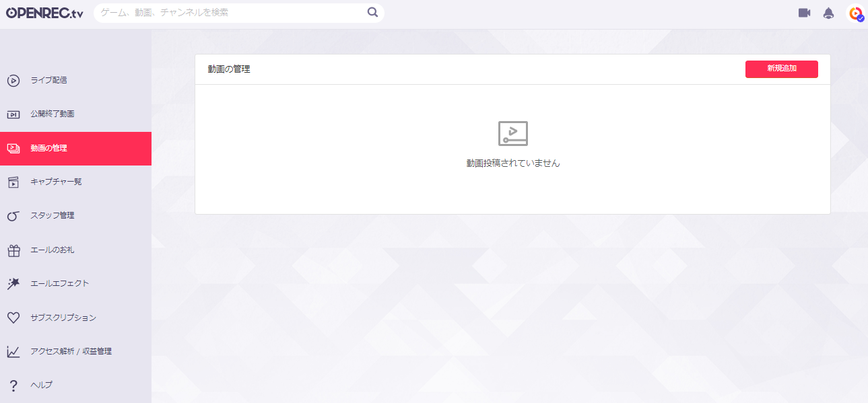Open your profile avatar menu
868x403 pixels.
click(856, 12)
